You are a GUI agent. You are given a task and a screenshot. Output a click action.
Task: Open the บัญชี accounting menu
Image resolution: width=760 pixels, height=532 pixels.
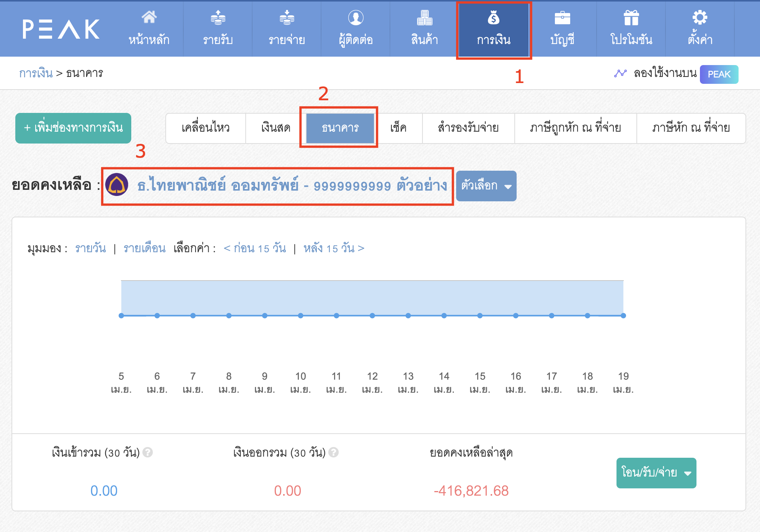(562, 29)
